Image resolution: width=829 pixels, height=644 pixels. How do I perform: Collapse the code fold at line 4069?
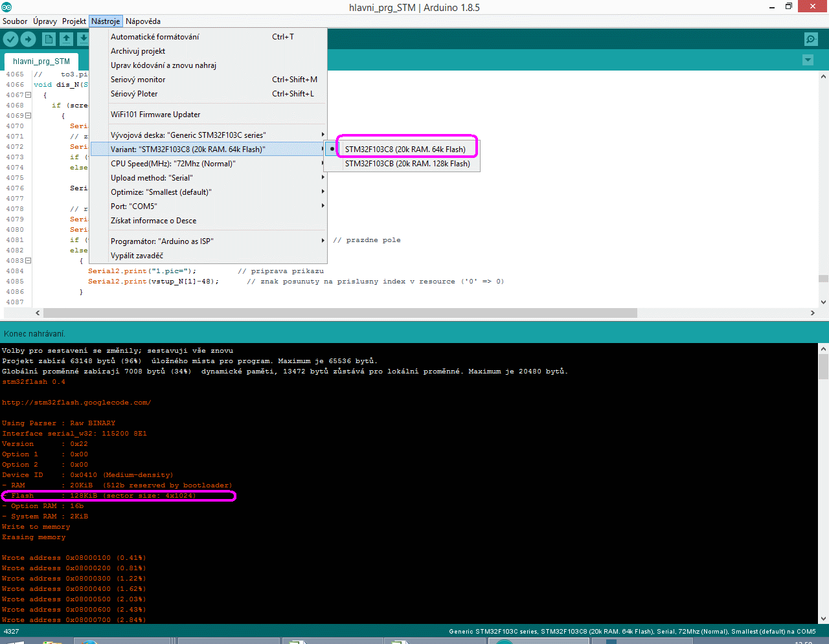28,116
